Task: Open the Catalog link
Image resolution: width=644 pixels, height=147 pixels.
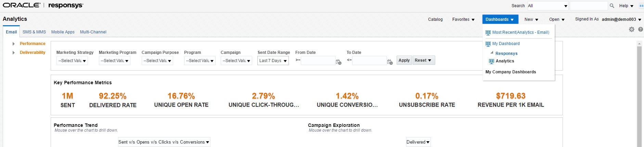Action: tap(435, 19)
